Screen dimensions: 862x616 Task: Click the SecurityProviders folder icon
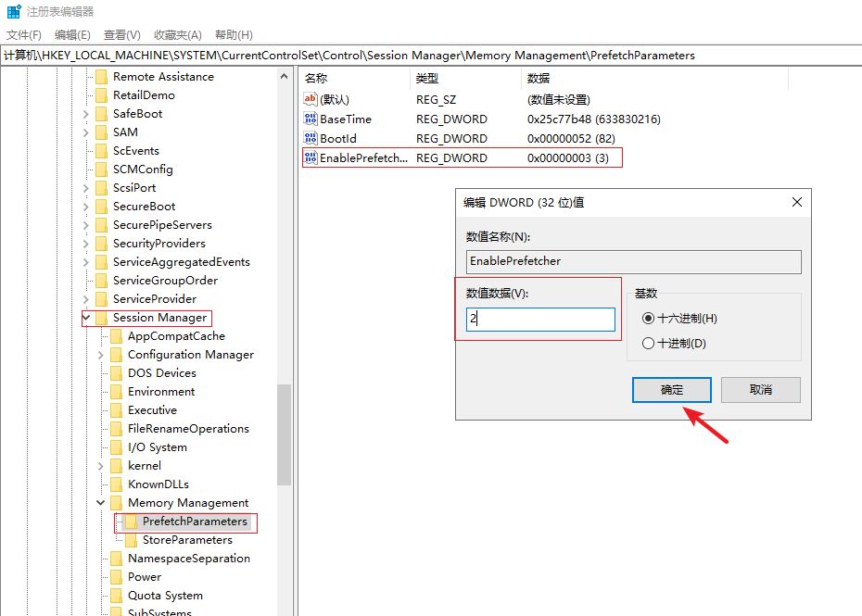tap(101, 244)
